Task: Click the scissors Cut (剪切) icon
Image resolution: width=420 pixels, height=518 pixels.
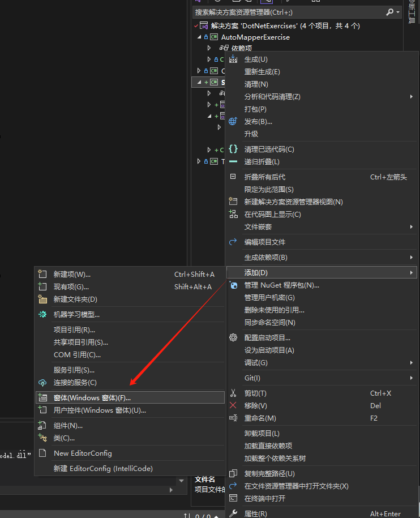Action: (x=233, y=393)
